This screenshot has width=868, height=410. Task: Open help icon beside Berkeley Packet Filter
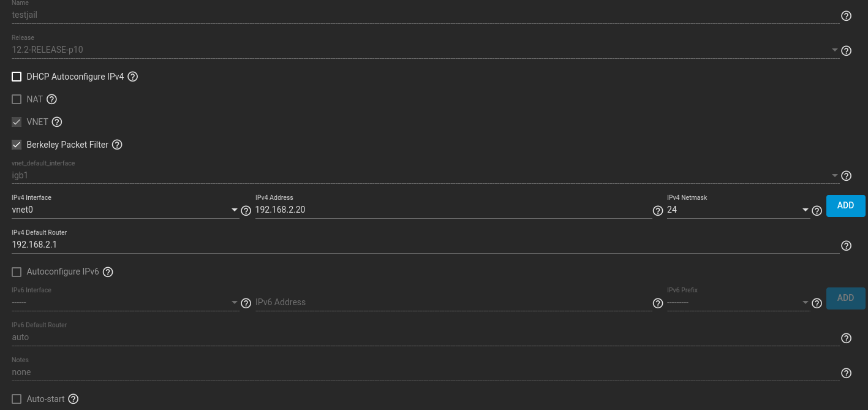point(117,145)
